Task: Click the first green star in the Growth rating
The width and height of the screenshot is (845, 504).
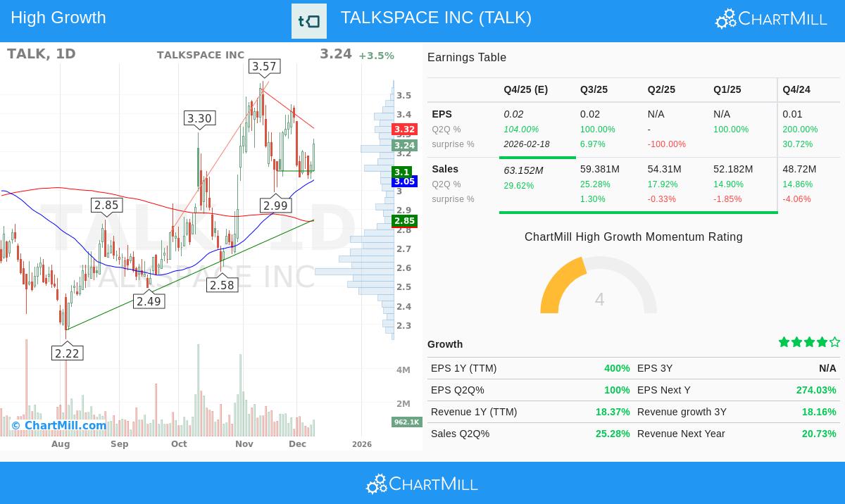Action: pos(784,341)
